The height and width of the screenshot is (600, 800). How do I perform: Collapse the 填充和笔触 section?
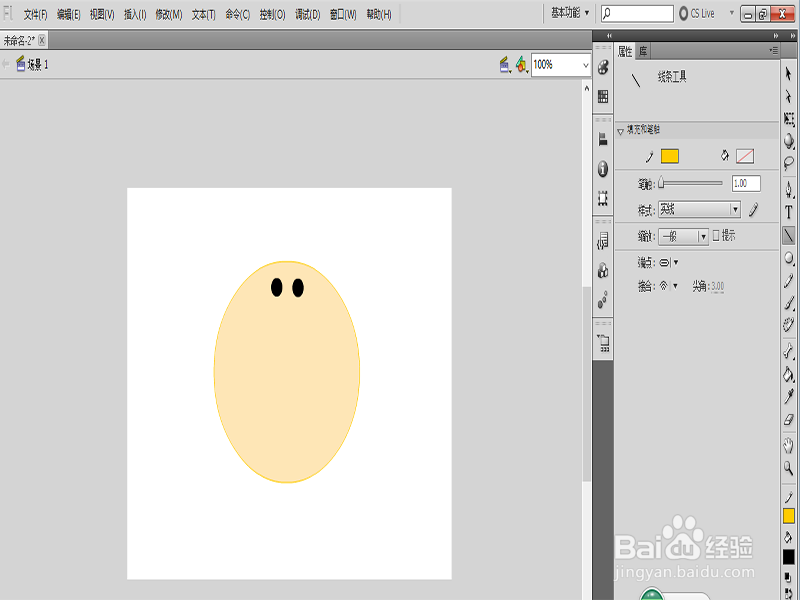[x=621, y=131]
